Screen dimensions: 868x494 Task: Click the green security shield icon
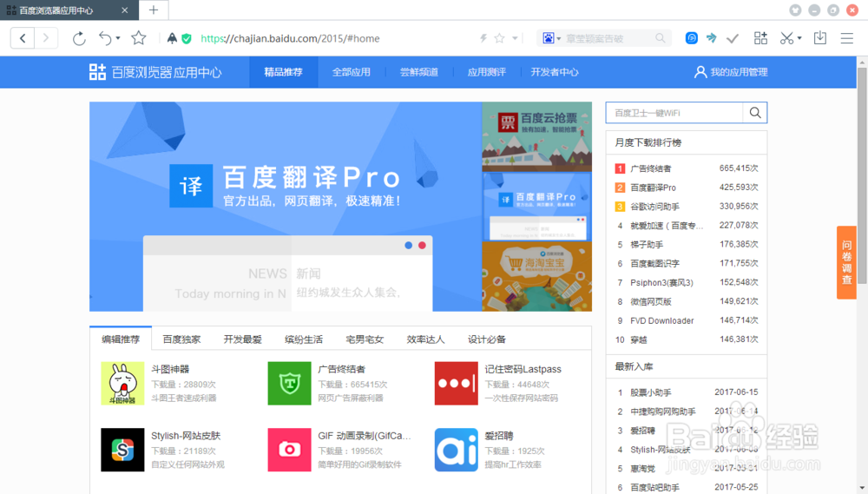(187, 39)
